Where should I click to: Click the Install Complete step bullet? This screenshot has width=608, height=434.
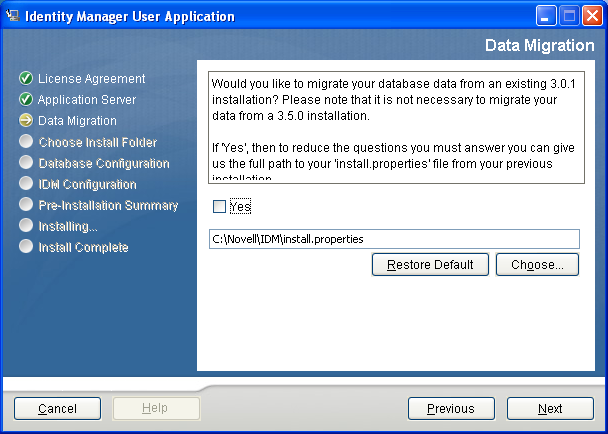[26, 247]
